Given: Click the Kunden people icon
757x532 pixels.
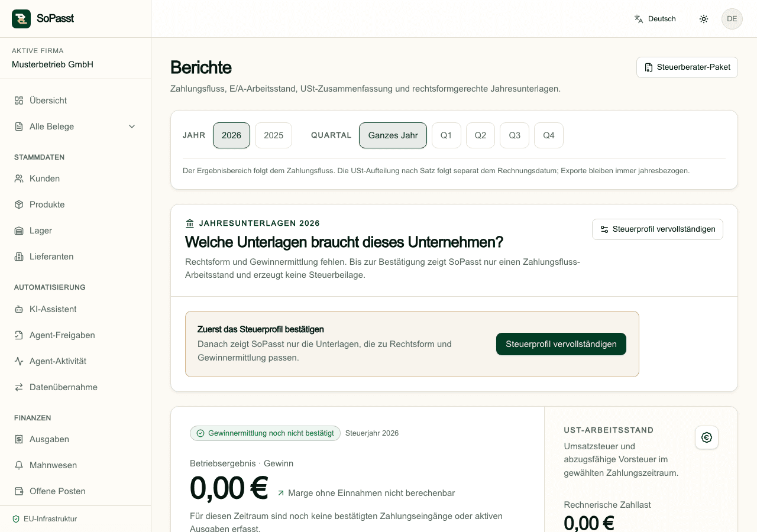Looking at the screenshot, I should click(x=19, y=179).
